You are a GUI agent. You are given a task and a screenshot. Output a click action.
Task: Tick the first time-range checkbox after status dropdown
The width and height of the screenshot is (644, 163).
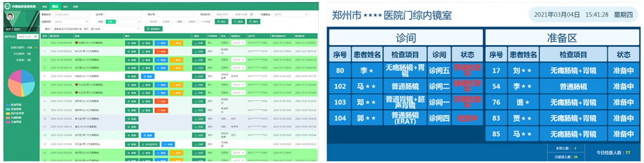pos(147,22)
